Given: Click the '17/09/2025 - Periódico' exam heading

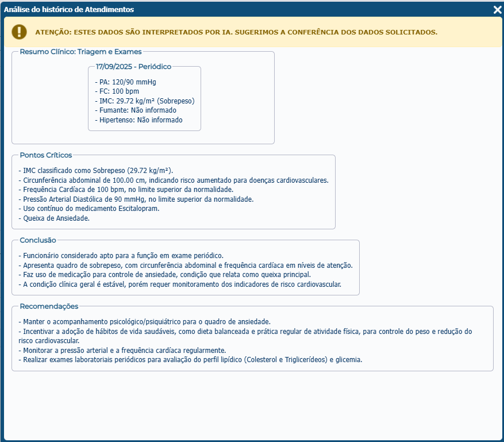Looking at the screenshot, I should [133, 67].
